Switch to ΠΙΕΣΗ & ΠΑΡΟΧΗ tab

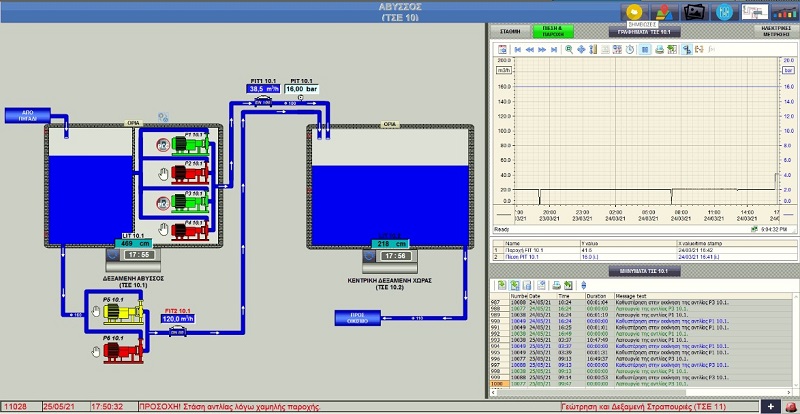[x=551, y=31]
